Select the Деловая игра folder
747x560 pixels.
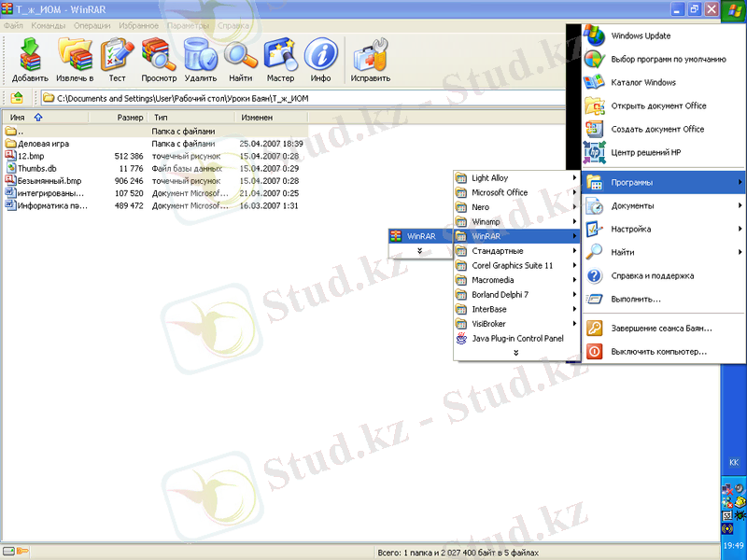tap(43, 144)
